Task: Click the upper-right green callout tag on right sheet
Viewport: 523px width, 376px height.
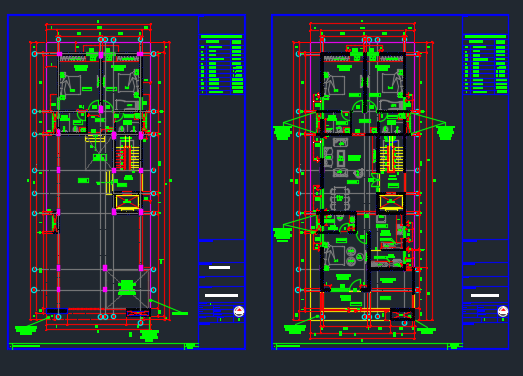Action: pos(446,132)
